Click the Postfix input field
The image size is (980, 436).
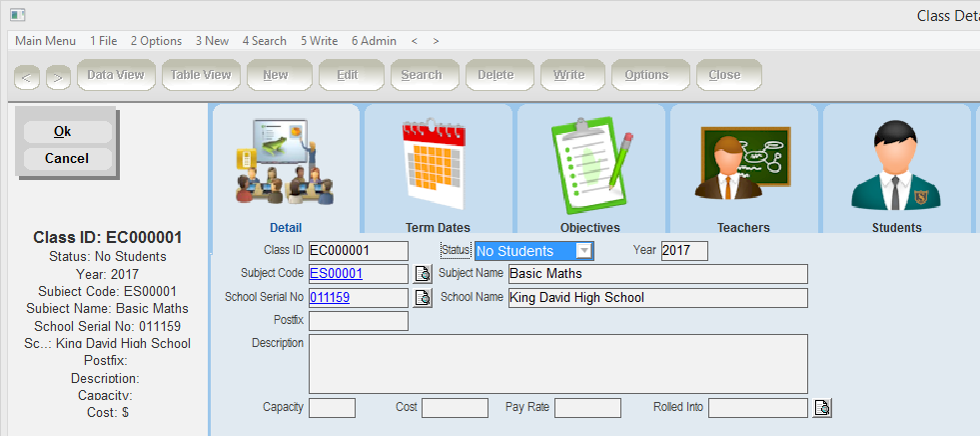coord(359,321)
